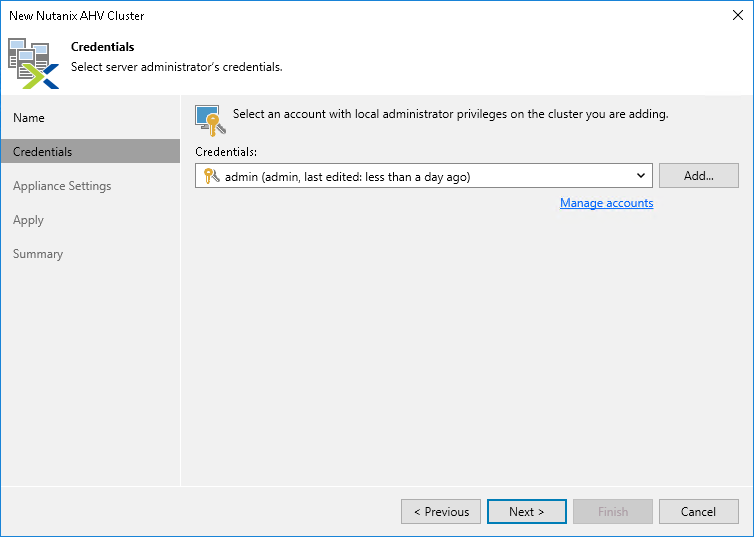Image resolution: width=754 pixels, height=537 pixels.
Task: Go back with the Previous button
Action: click(441, 512)
